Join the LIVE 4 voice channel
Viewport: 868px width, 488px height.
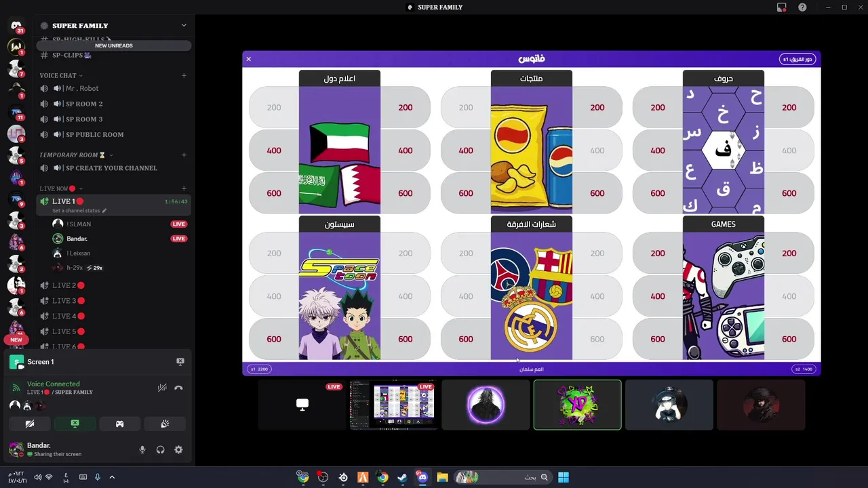(113, 316)
